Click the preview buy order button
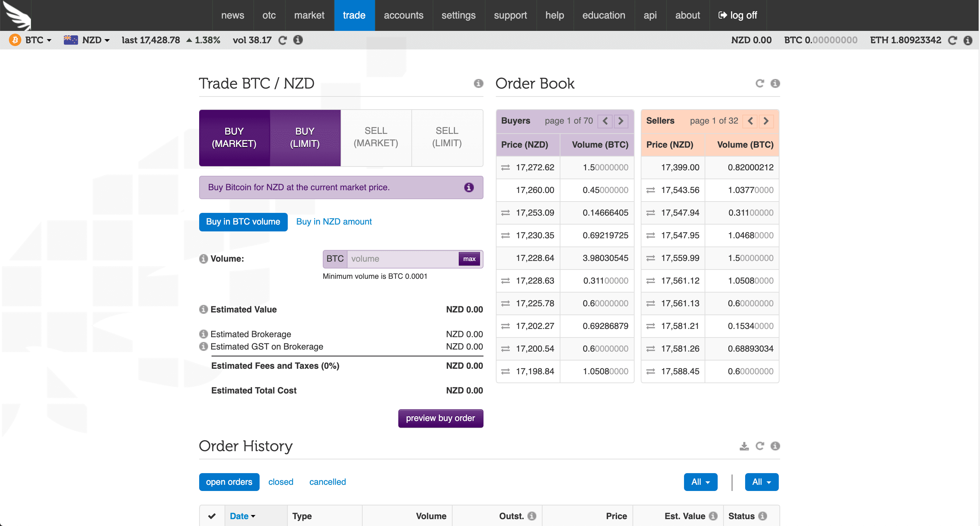The image size is (980, 526). pyautogui.click(x=440, y=418)
